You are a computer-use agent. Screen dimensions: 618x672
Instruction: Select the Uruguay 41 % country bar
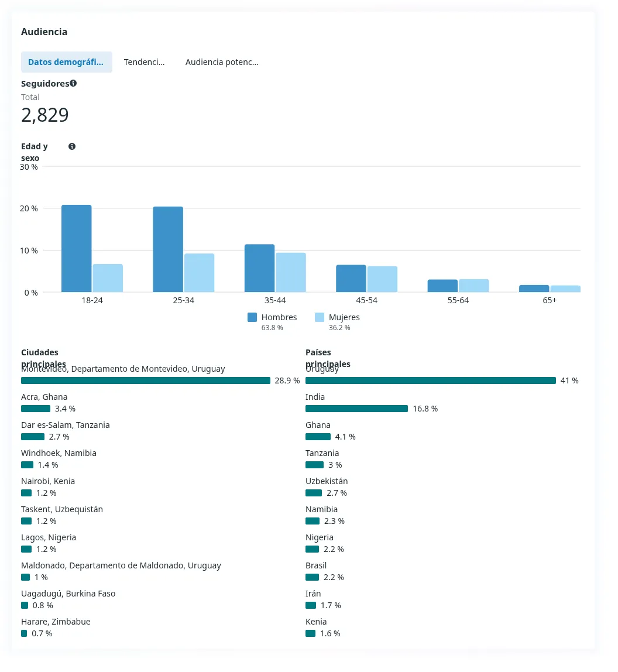tap(430, 380)
